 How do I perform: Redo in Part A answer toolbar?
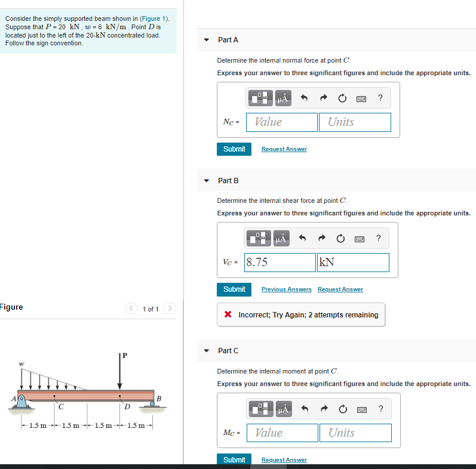click(x=324, y=98)
